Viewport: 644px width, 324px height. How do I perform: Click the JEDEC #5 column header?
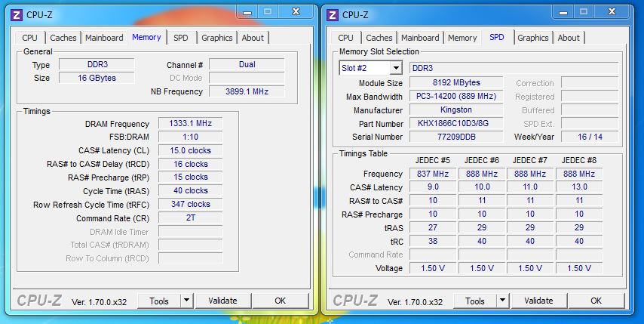tap(433, 160)
